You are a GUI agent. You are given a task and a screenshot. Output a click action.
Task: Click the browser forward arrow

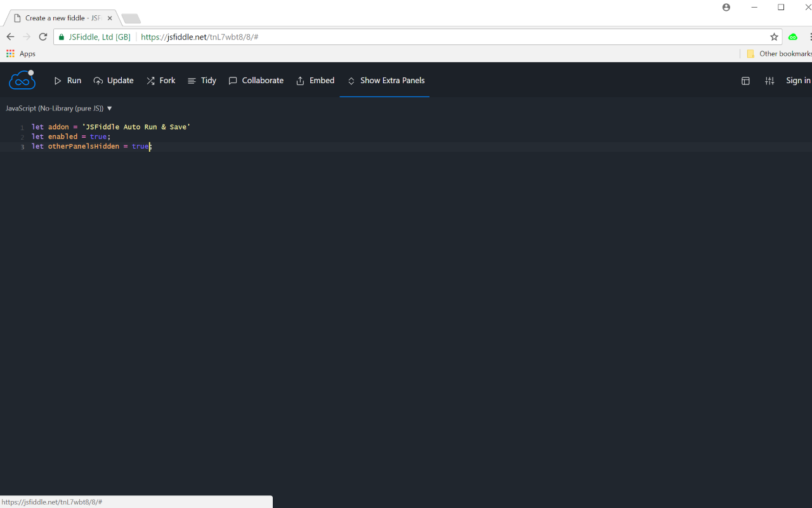click(x=27, y=37)
